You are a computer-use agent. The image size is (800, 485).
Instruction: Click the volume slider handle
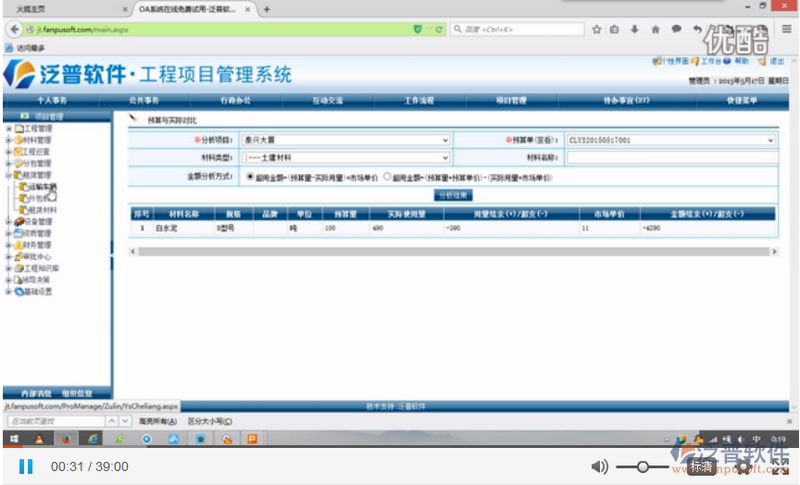(641, 466)
